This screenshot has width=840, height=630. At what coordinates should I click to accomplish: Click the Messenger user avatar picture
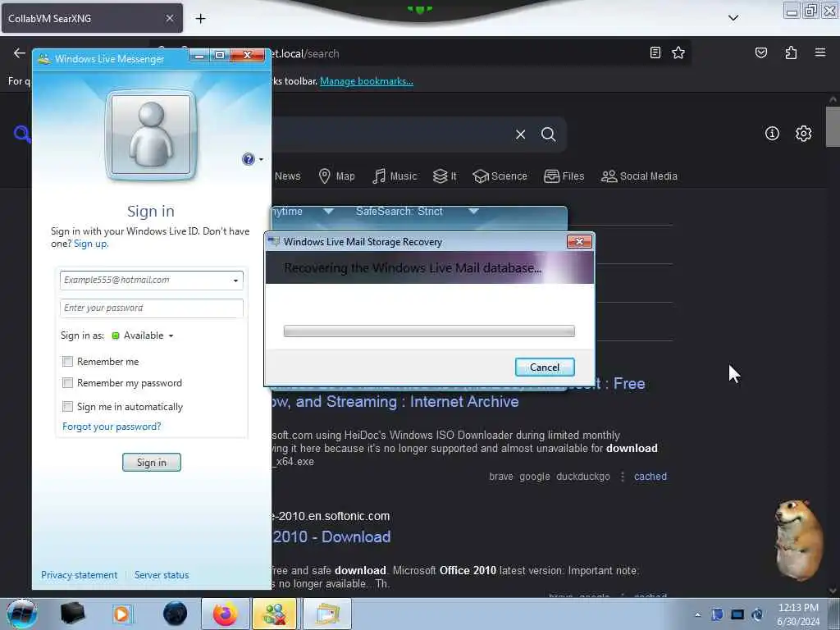point(151,135)
